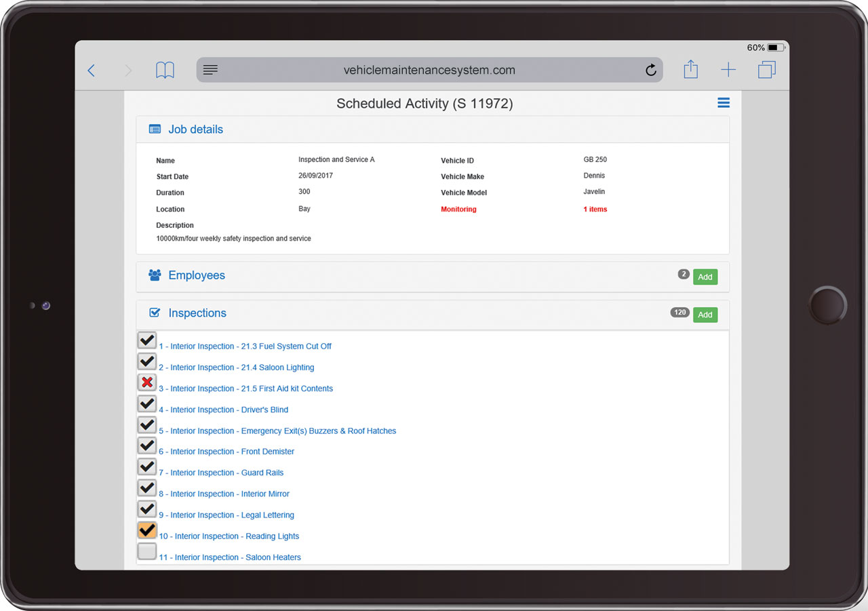Open the Interior Mirror inspection link
The image size is (868, 611).
click(x=224, y=494)
